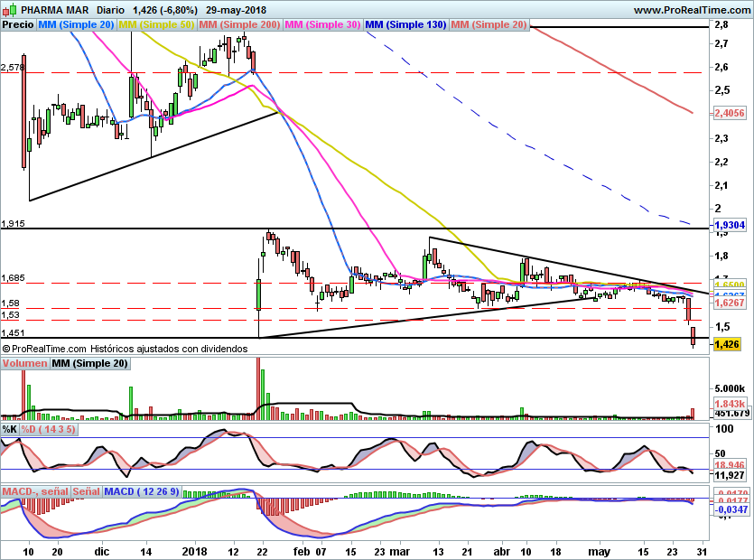The height and width of the screenshot is (560, 754).
Task: Open the pink MM (Simple 30) indicator label
Action: point(322,24)
